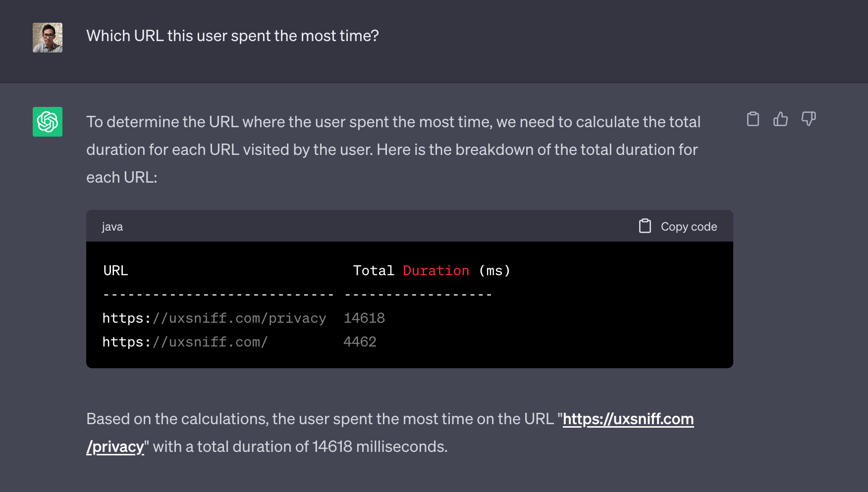
Task: Click the duration value 14618 in the table
Action: (x=364, y=318)
